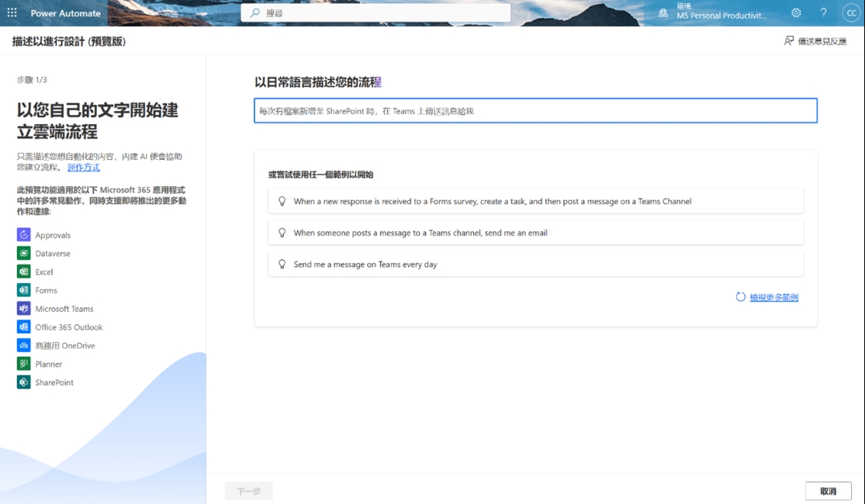Choose the Teams channel email example
Image resolution: width=865 pixels, height=504 pixels.
coord(535,233)
